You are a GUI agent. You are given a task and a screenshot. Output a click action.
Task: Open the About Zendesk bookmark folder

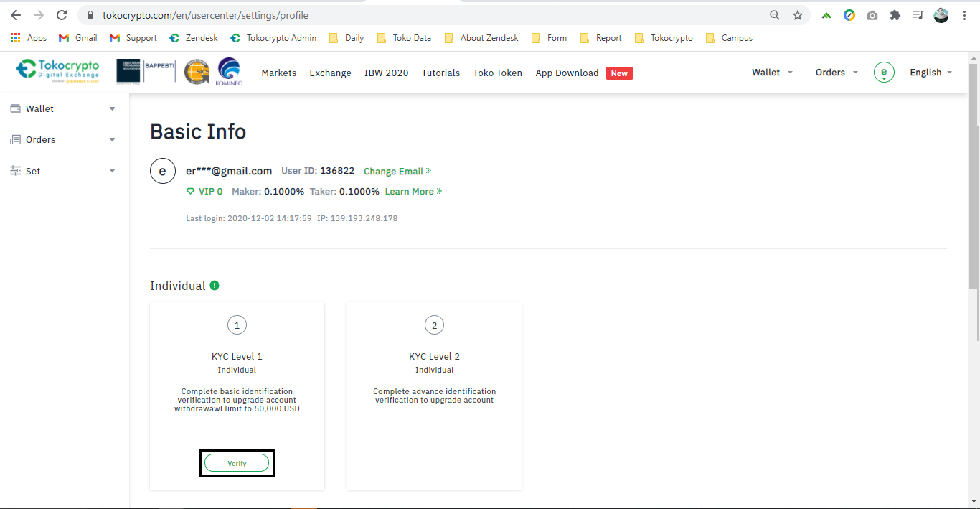click(x=481, y=38)
